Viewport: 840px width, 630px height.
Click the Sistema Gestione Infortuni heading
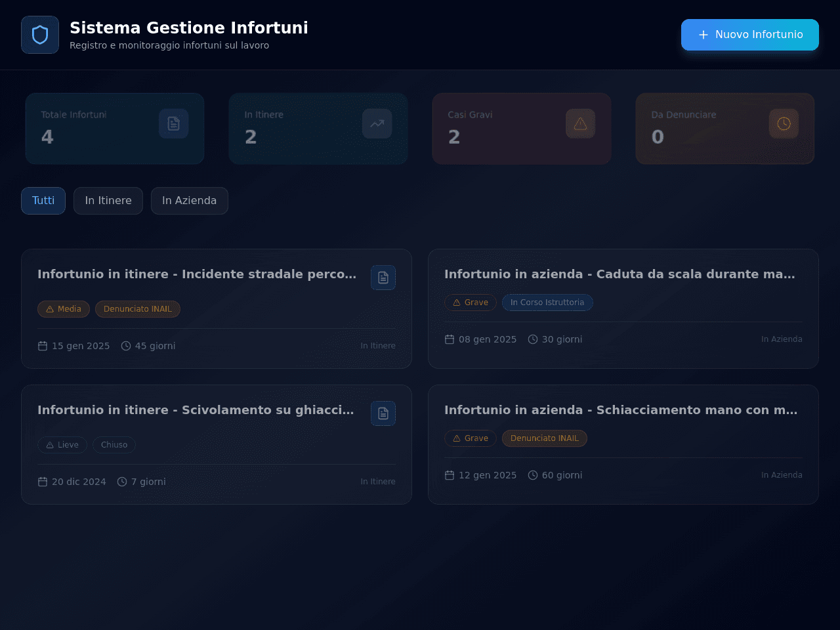tap(189, 28)
